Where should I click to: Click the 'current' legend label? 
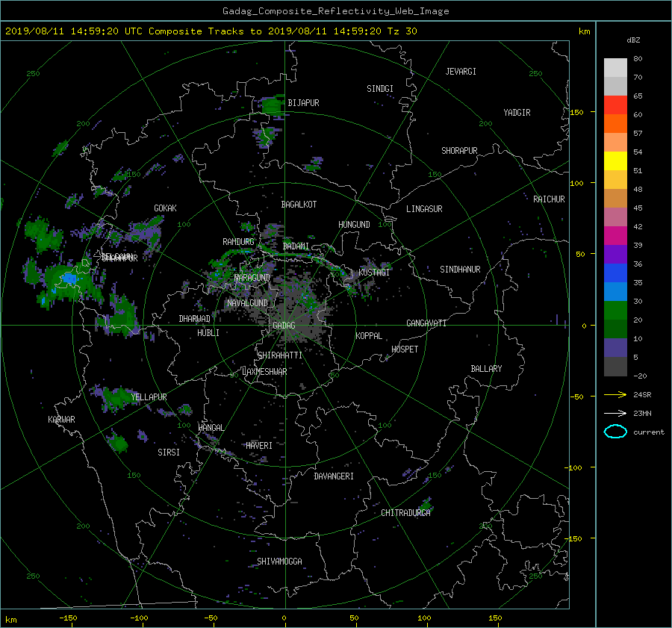[648, 432]
